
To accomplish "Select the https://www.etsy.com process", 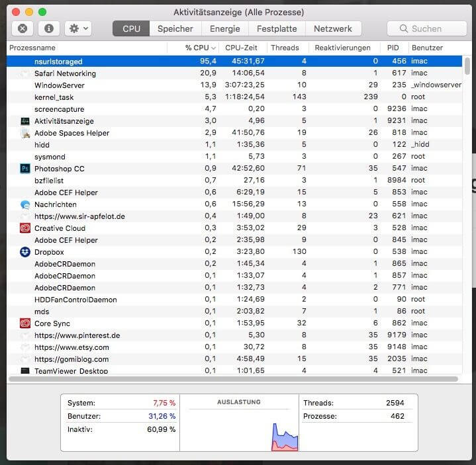I will pos(71,347).
